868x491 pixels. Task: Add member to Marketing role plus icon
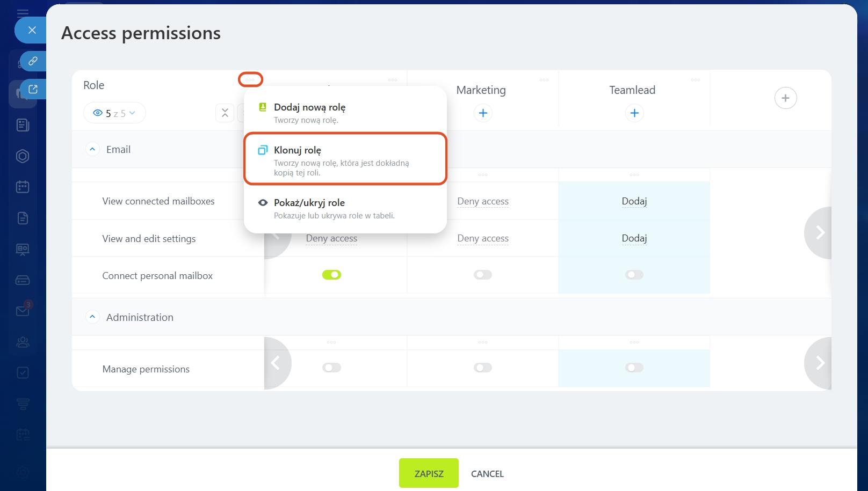pos(483,113)
